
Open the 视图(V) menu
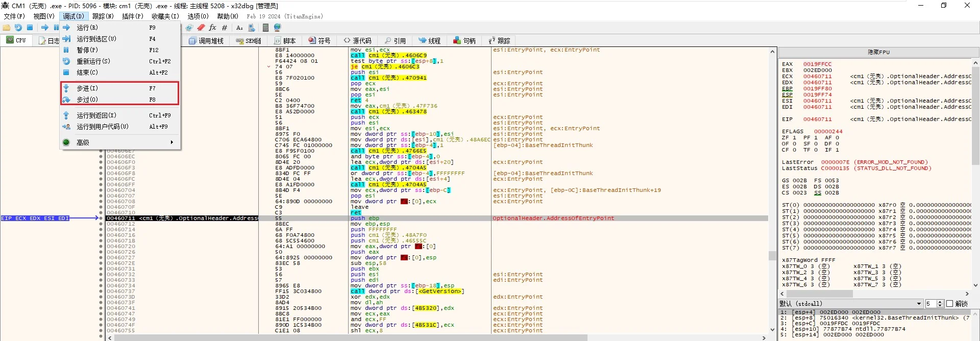pos(44,16)
